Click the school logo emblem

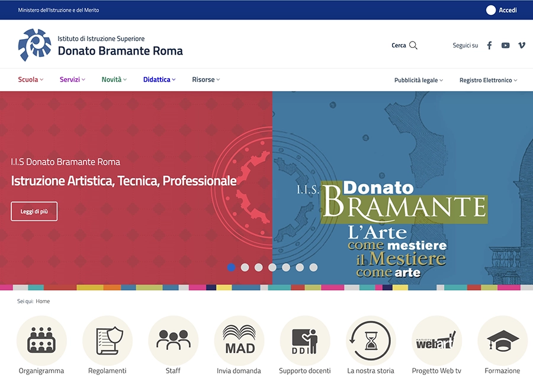[35, 45]
